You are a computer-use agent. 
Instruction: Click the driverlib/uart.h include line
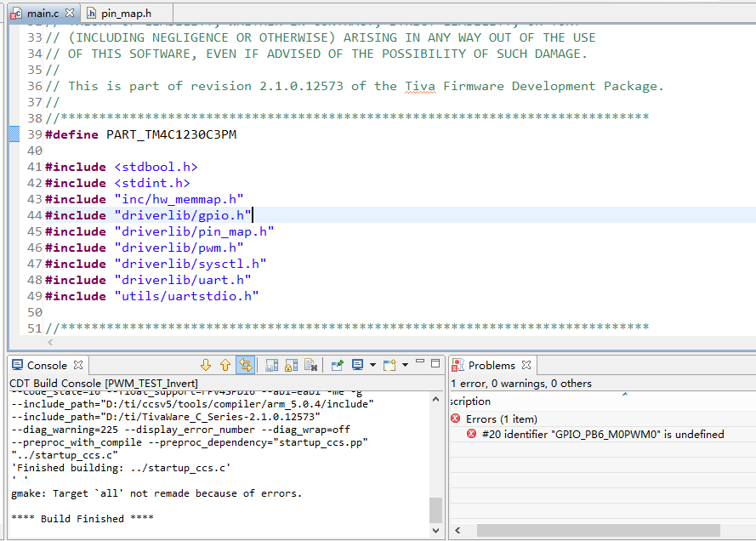(x=148, y=280)
